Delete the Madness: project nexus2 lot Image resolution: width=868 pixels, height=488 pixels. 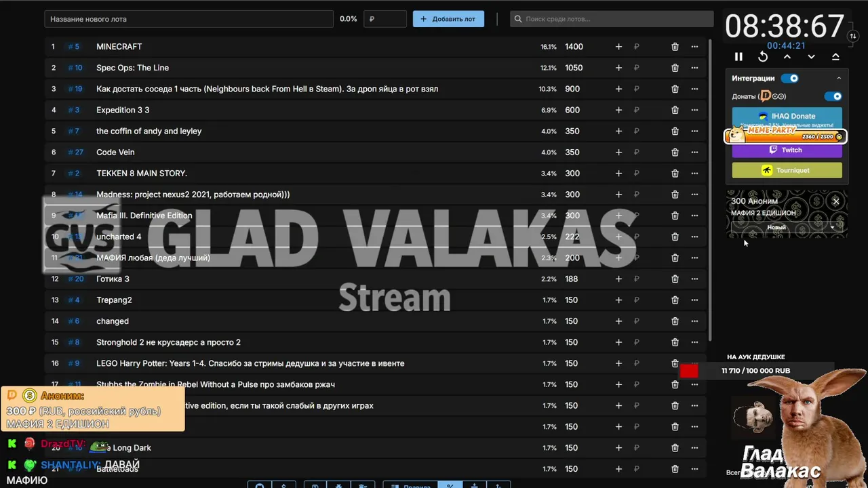675,195
